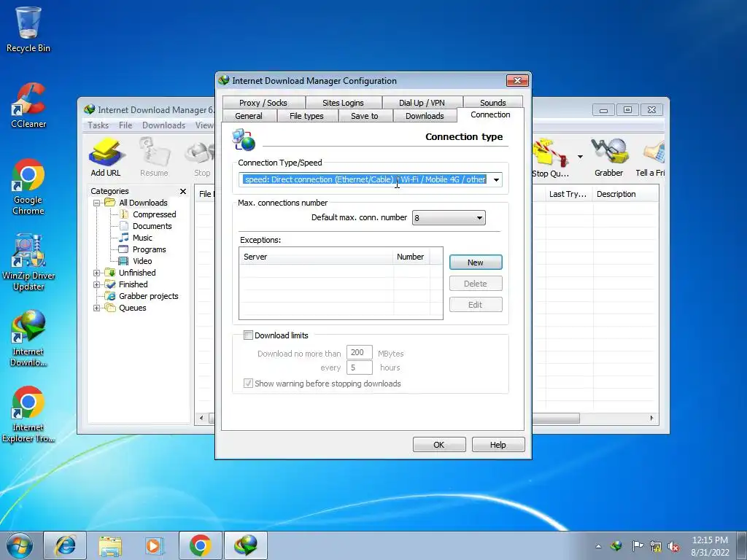
Task: Open the File menu in IDM
Action: (x=125, y=125)
